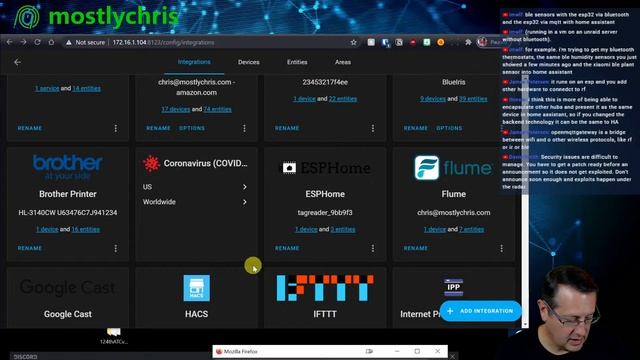Open the 74 entities link under amazon.com

[217, 109]
